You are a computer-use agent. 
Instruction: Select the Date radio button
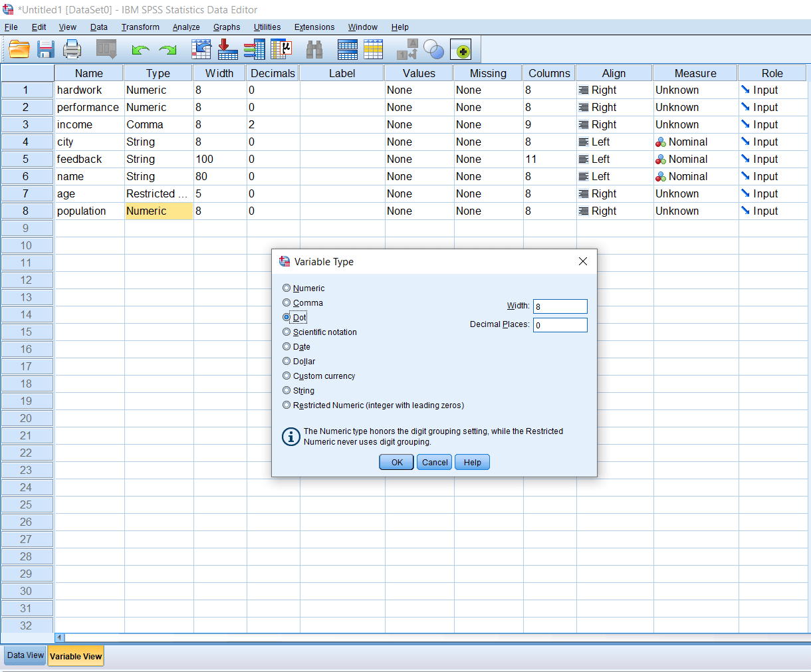(x=287, y=346)
